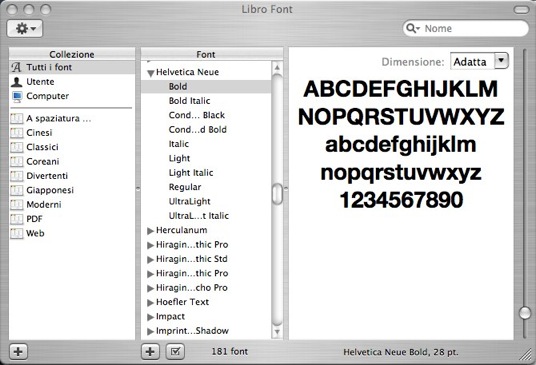Add a new font with plus button
Viewport: 536px width, 365px height.
pyautogui.click(x=150, y=352)
